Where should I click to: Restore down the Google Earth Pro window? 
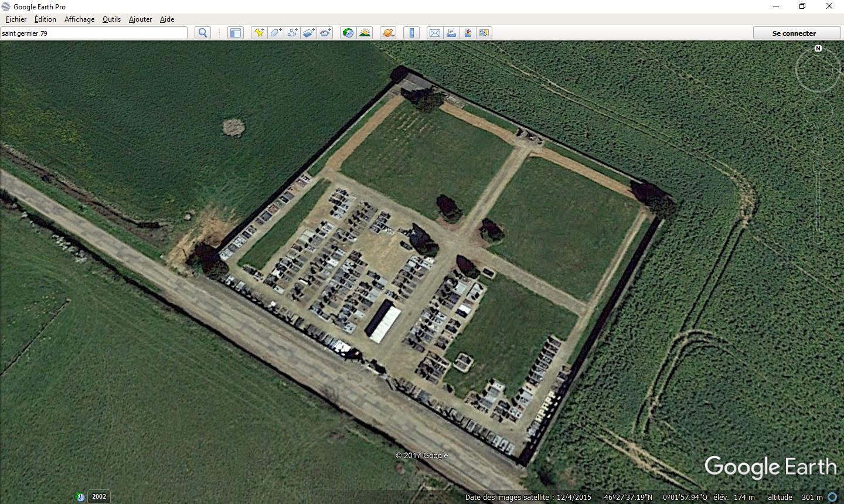tap(802, 6)
